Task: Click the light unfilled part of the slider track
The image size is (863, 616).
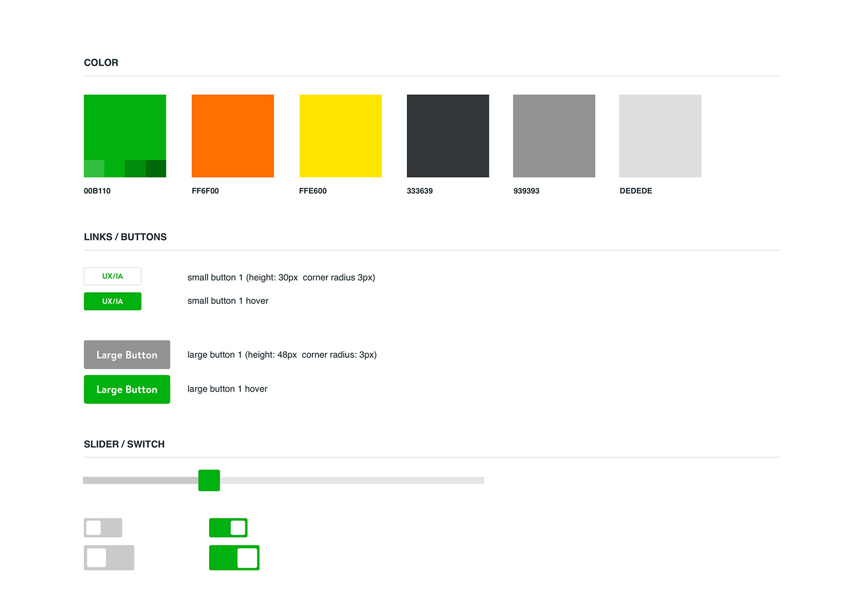Action: [x=352, y=480]
